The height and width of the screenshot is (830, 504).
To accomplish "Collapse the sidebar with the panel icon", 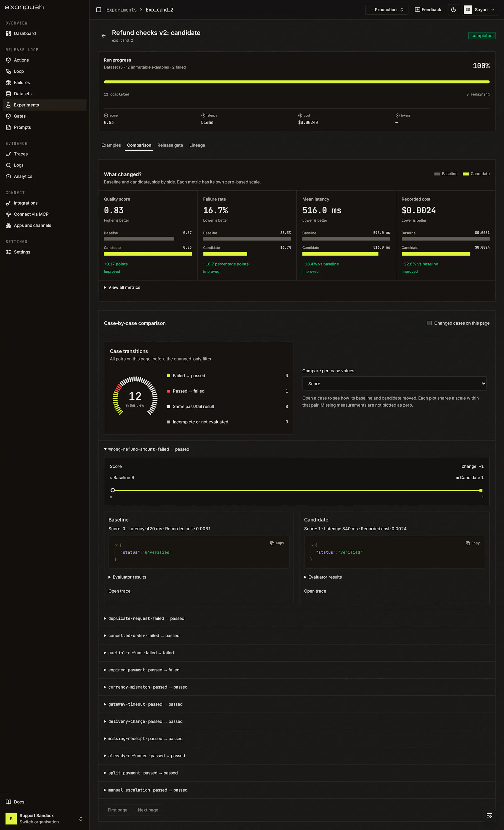I will tap(99, 10).
